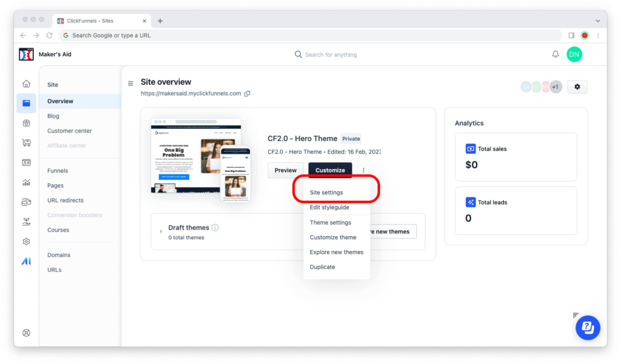Click the Total sales icon

[471, 149]
